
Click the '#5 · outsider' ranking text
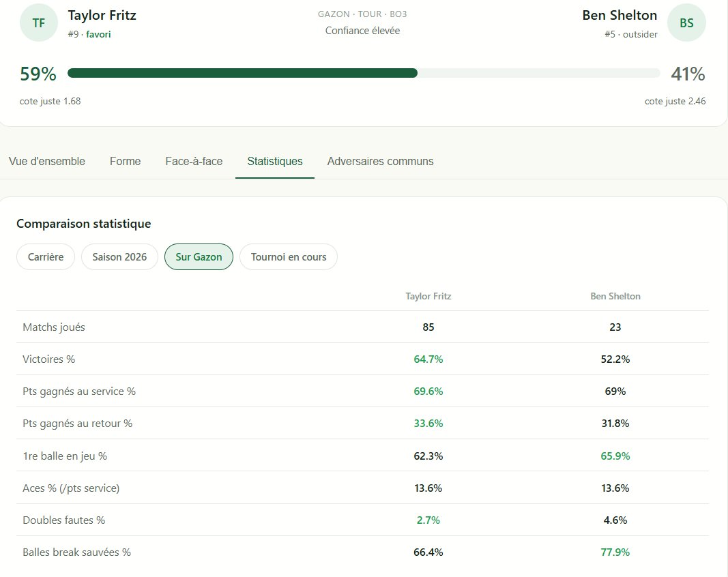pyautogui.click(x=631, y=34)
